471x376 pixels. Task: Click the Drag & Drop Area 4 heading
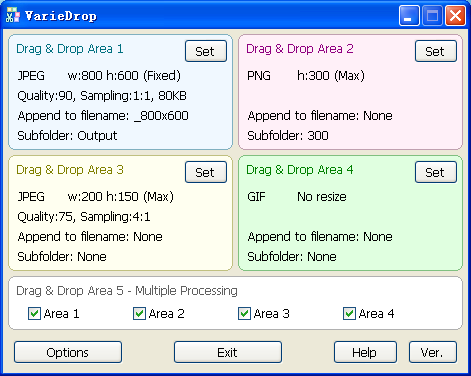(300, 170)
